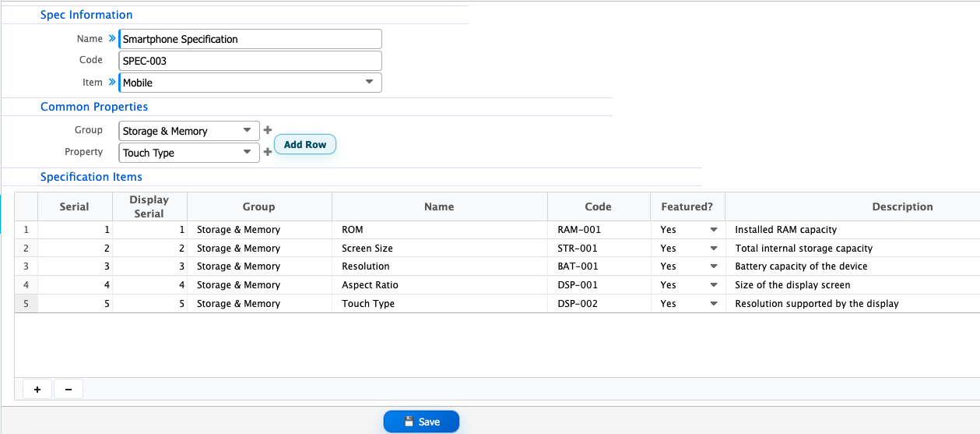
Task: Click the DSP-001 code cell
Action: (x=599, y=285)
